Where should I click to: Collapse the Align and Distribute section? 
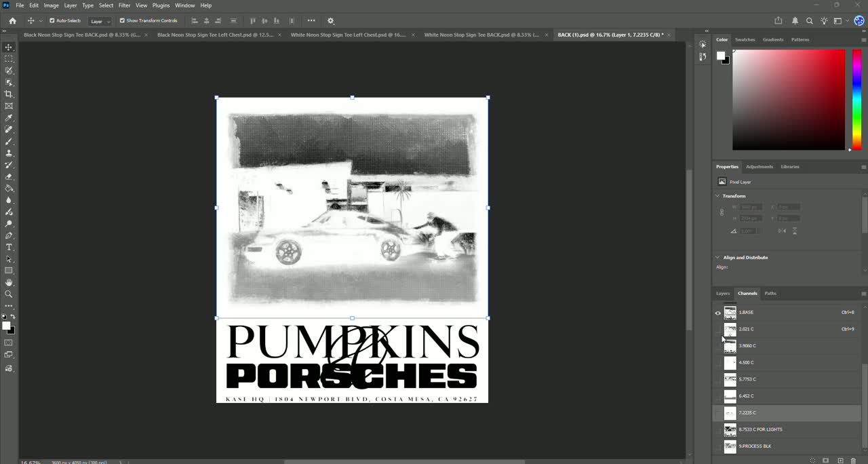(x=718, y=258)
